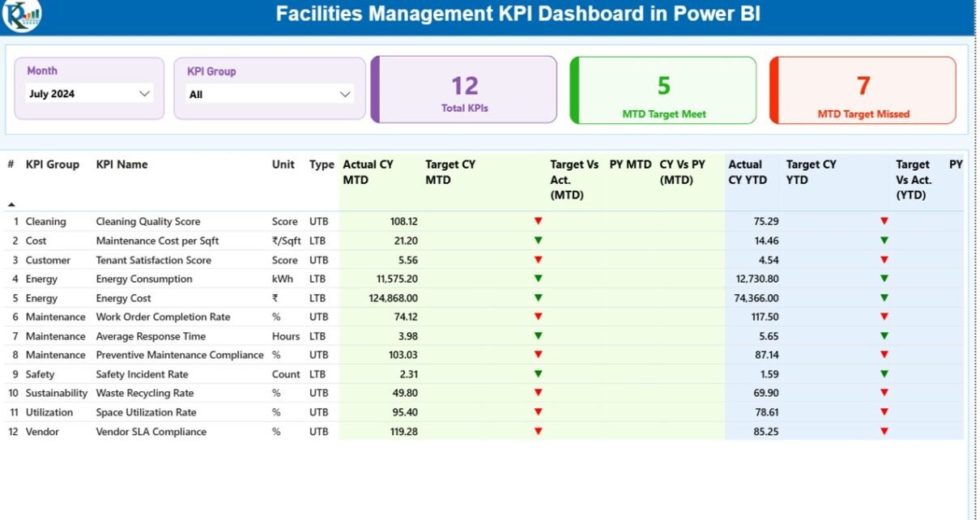Click the MTD Target Missed card

[863, 90]
